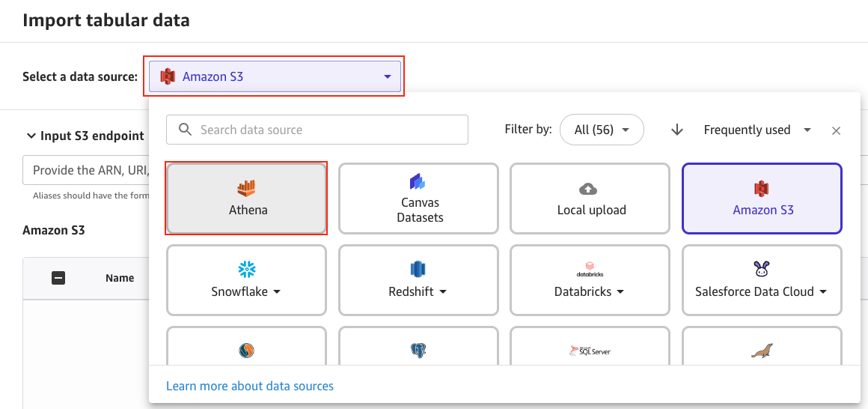Image resolution: width=868 pixels, height=409 pixels.
Task: Click the Amazon S3 icon in the data source dropdown
Action: pyautogui.click(x=167, y=76)
